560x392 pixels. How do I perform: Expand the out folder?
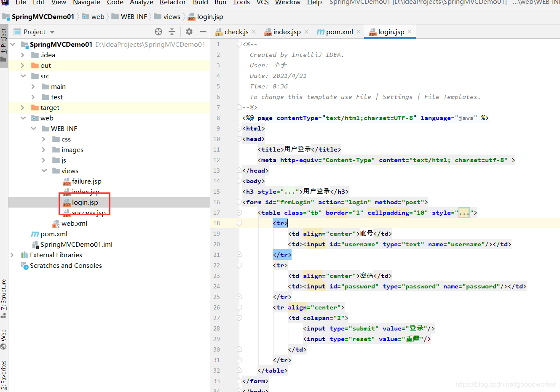tap(23, 65)
